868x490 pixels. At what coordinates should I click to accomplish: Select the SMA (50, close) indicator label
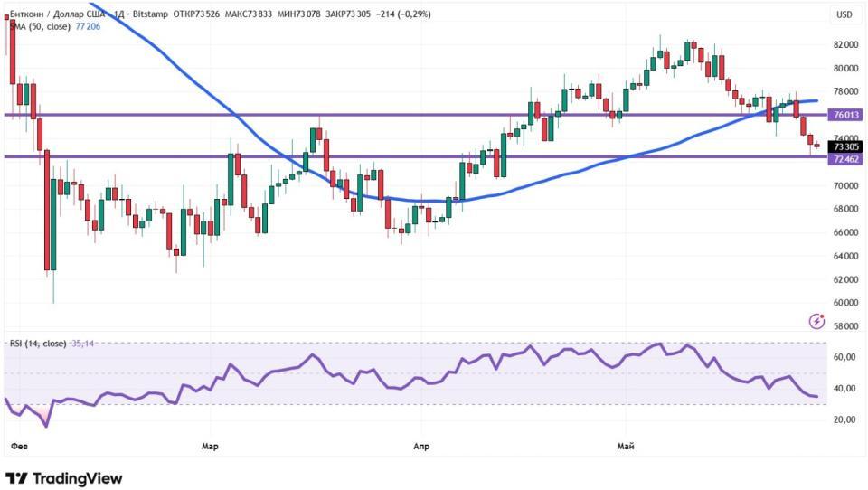(40, 26)
